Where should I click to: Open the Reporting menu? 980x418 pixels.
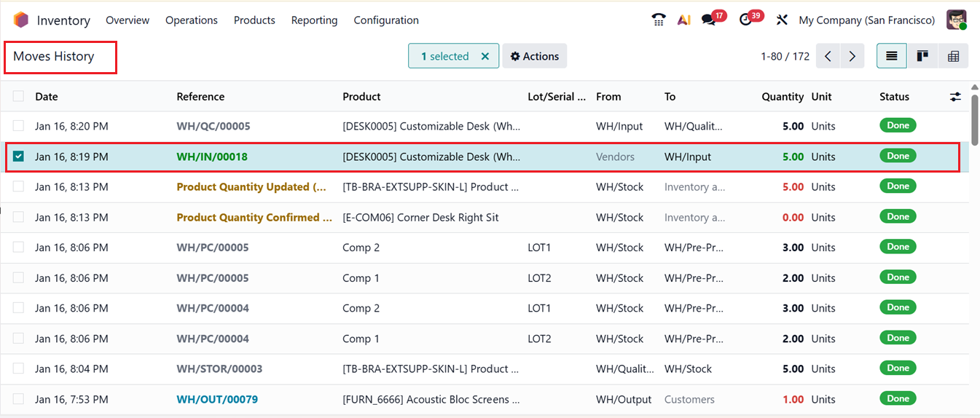click(x=314, y=20)
